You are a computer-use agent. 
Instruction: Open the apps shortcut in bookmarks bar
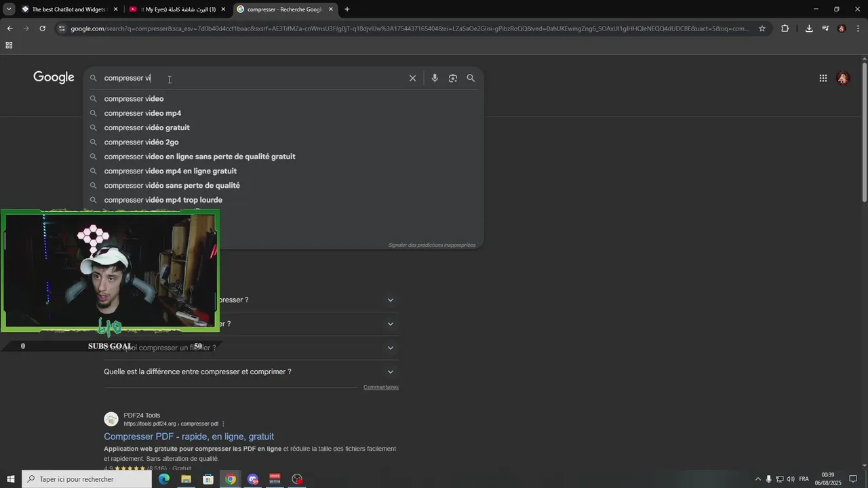[x=9, y=45]
